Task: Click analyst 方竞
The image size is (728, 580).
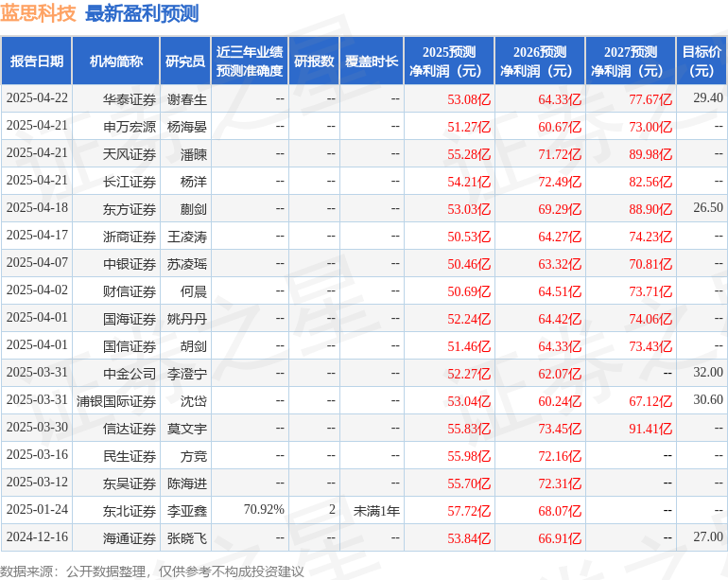Action: [194, 456]
